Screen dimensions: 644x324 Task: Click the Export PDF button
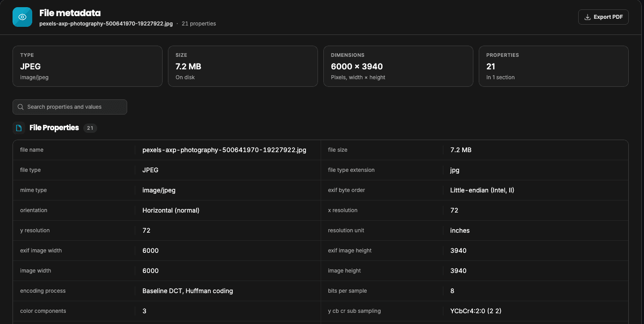(603, 17)
